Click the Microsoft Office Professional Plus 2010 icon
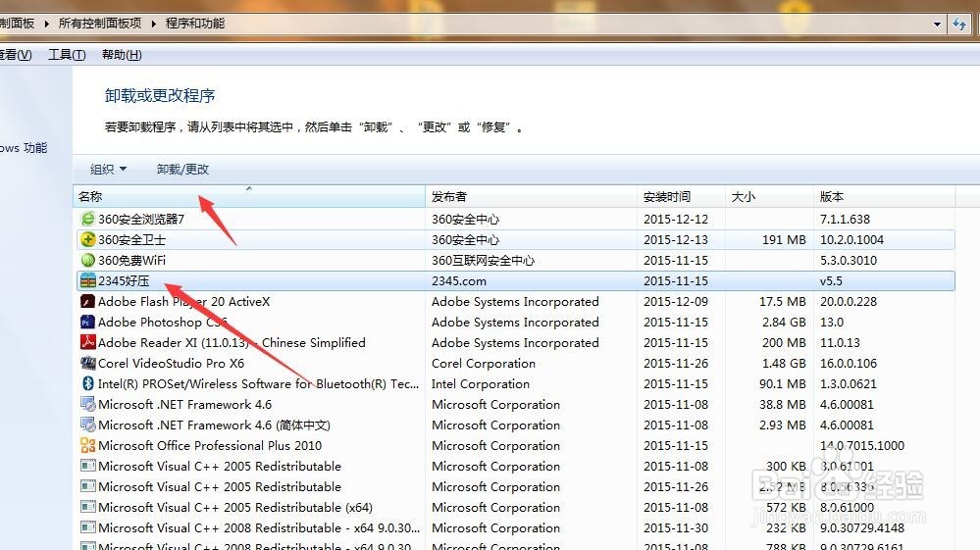The height and width of the screenshot is (550, 980). (x=88, y=446)
